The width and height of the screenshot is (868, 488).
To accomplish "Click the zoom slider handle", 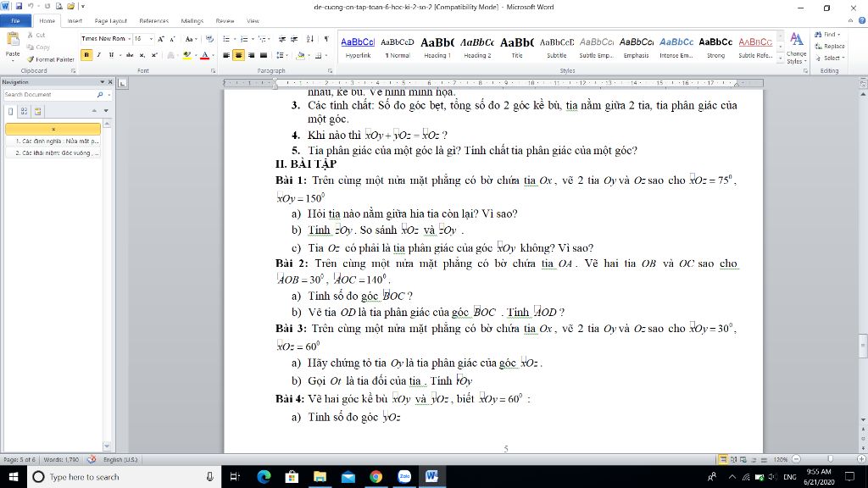I will (x=830, y=459).
